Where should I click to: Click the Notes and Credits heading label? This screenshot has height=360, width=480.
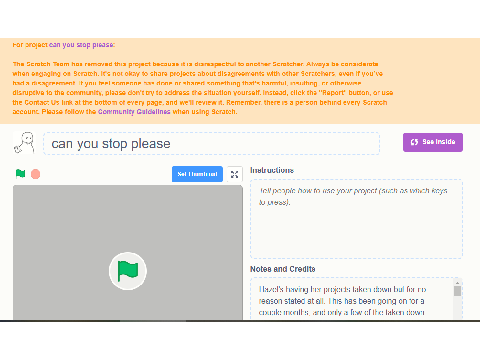click(x=283, y=269)
